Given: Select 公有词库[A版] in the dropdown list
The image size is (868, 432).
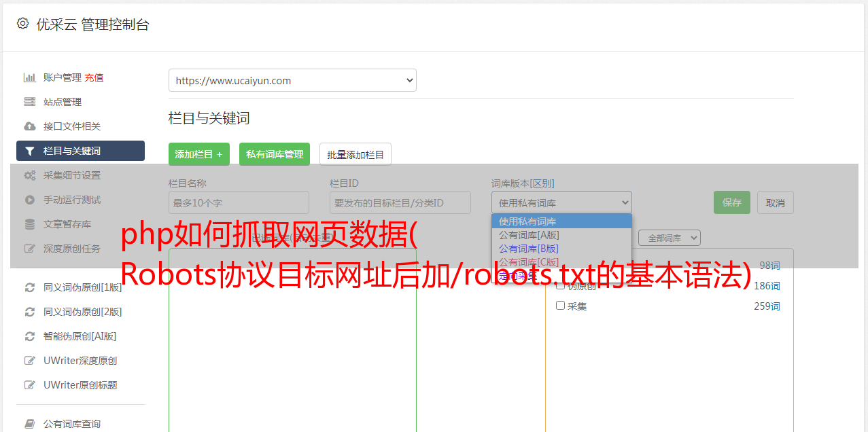Looking at the screenshot, I should (561, 235).
